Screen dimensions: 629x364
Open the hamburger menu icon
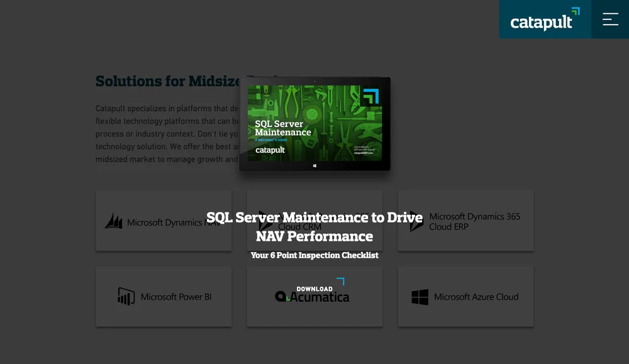coord(610,19)
